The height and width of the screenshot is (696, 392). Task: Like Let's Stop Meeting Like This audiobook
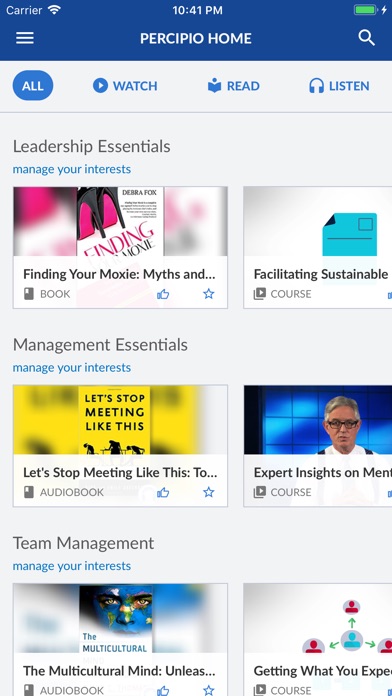(163, 492)
